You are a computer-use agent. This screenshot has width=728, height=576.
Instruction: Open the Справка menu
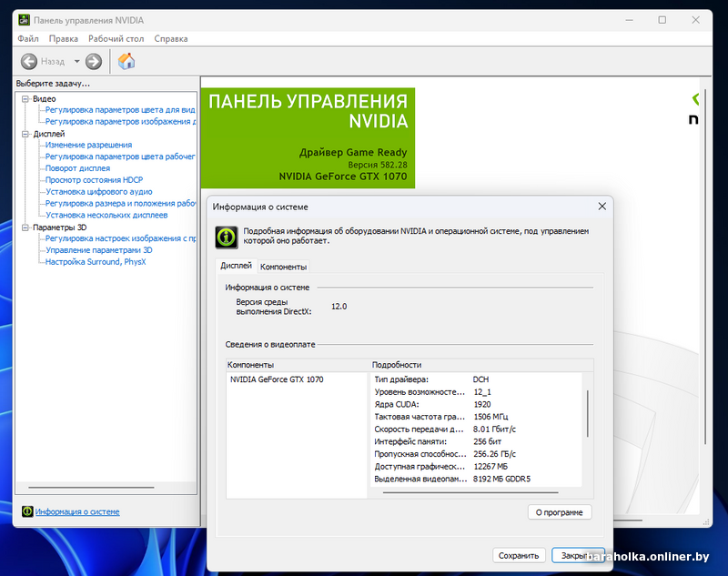click(x=171, y=38)
